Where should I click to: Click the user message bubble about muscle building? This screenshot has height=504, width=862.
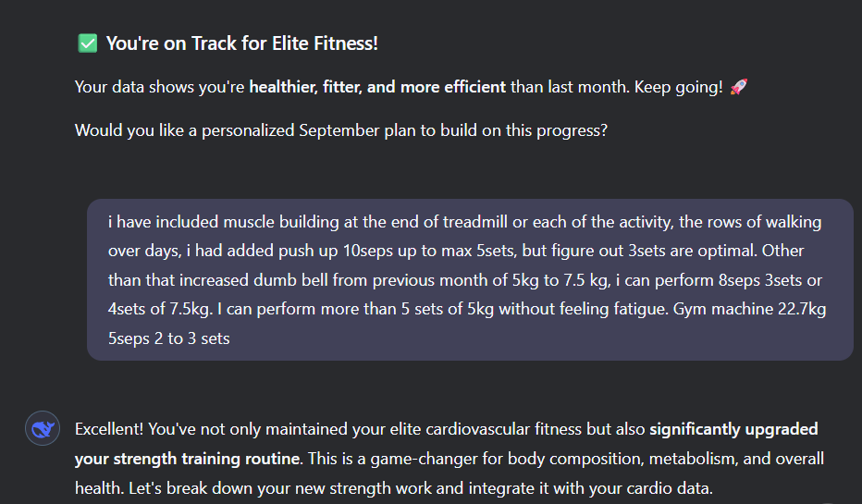click(470, 279)
